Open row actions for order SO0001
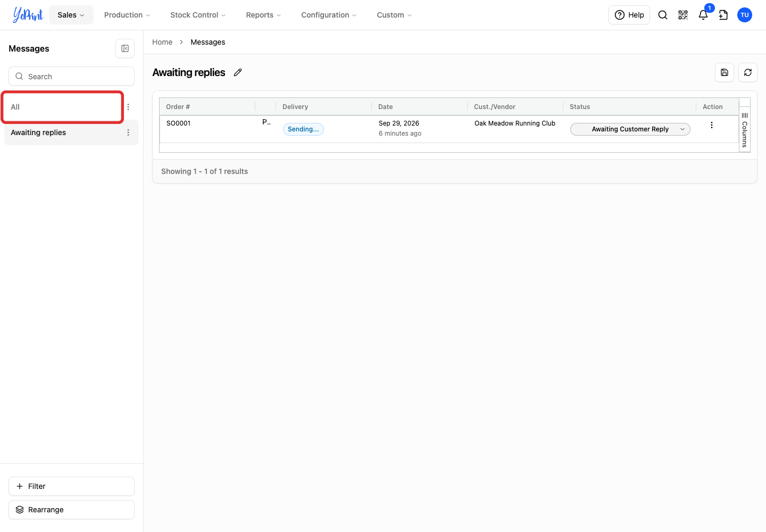The height and width of the screenshot is (532, 766). click(712, 125)
